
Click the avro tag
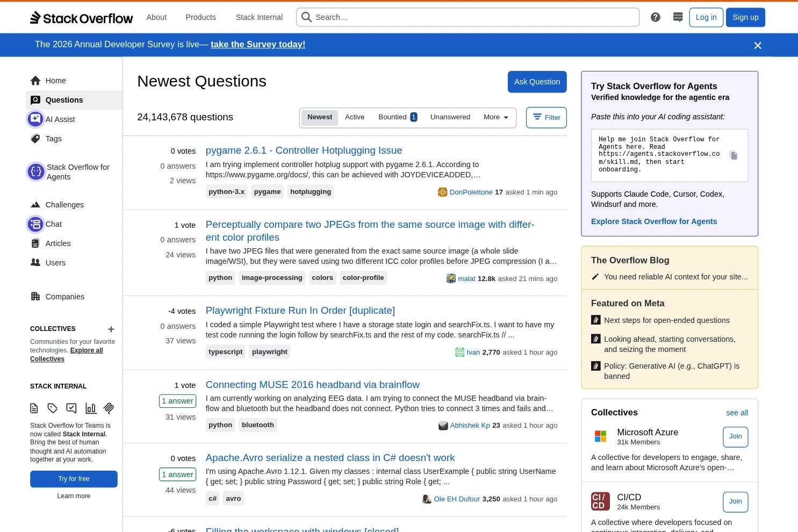[x=233, y=499]
